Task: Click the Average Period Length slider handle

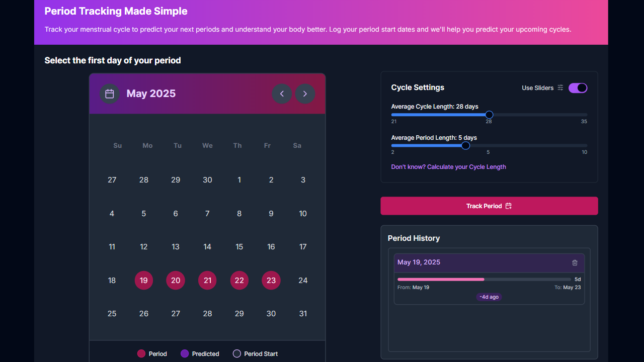Action: click(465, 145)
